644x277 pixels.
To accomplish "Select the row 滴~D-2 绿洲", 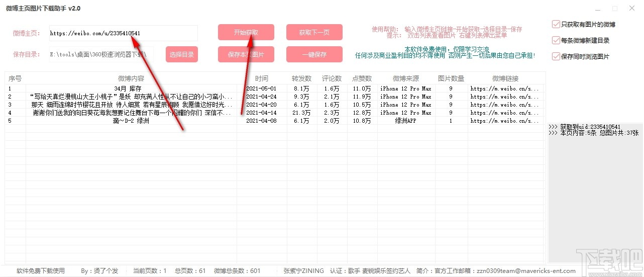I will [x=274, y=121].
